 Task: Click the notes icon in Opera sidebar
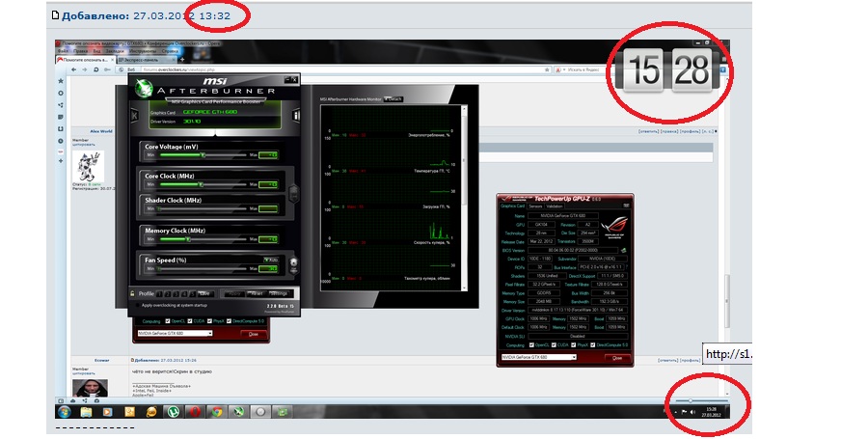coord(61,117)
